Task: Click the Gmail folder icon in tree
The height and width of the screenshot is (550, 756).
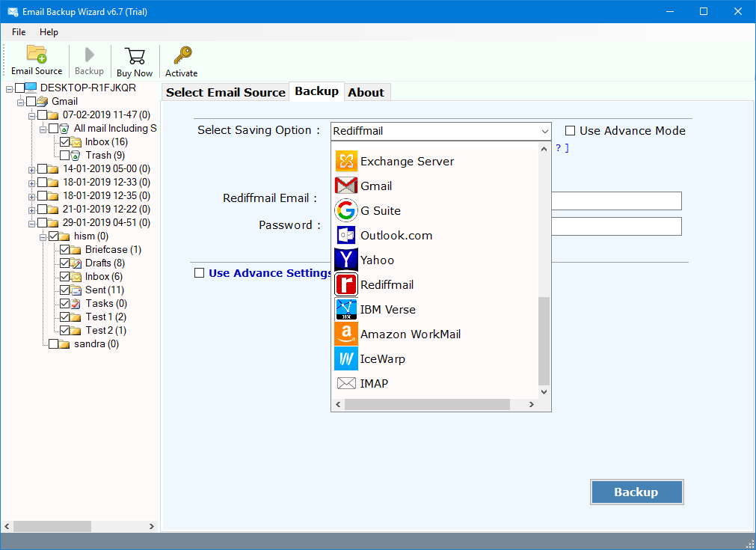Action: click(x=43, y=101)
